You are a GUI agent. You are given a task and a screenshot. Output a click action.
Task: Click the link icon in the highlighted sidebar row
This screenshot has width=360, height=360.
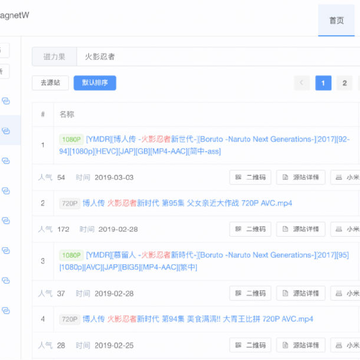[x=6, y=131]
